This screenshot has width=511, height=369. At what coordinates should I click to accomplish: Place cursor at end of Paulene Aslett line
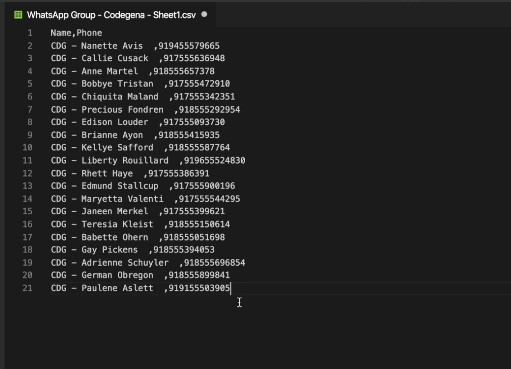click(230, 288)
